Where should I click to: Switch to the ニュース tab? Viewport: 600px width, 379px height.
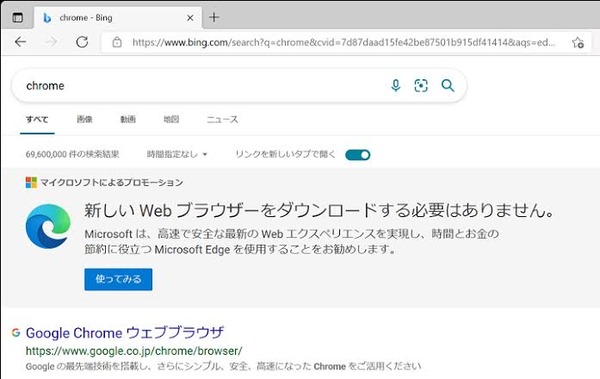(222, 119)
